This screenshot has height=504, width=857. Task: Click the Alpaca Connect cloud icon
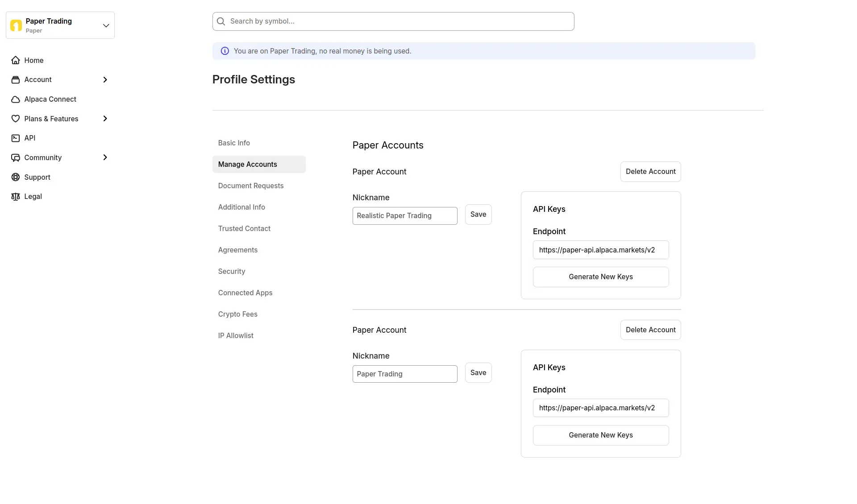tap(16, 99)
